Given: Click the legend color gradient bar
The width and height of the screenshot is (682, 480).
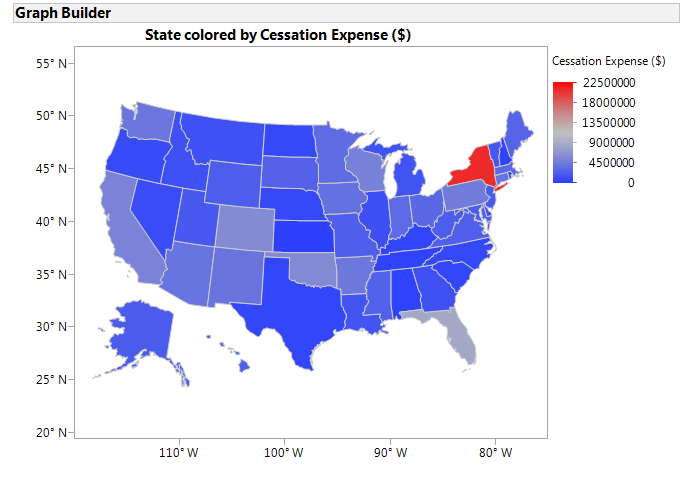Looking at the screenshot, I should coord(564,132).
